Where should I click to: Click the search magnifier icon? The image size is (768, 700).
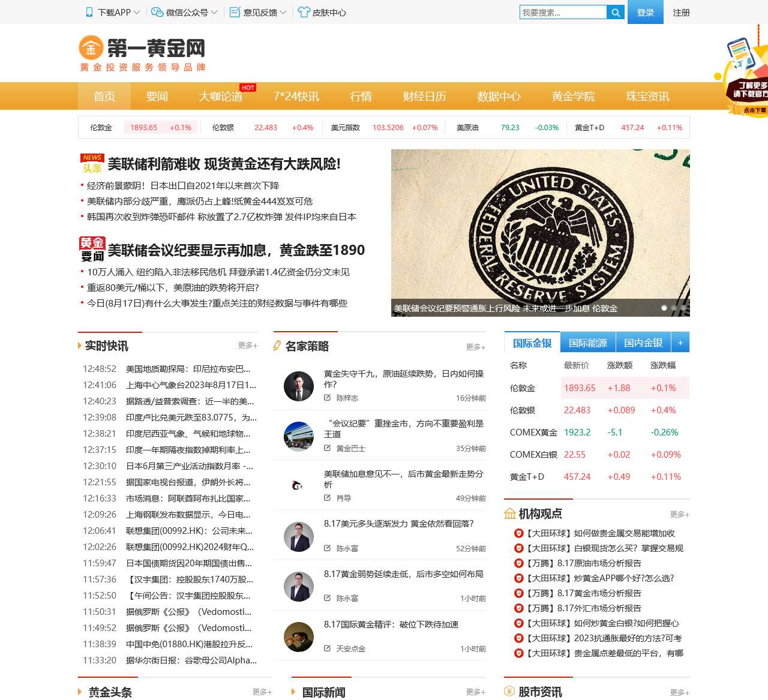[x=616, y=13]
